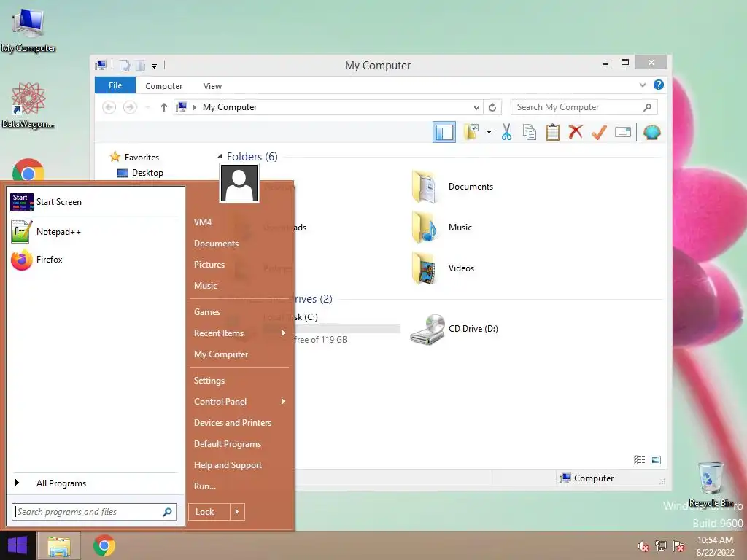This screenshot has width=747, height=560.
Task: Open Start Screen from start menu
Action: point(94,202)
